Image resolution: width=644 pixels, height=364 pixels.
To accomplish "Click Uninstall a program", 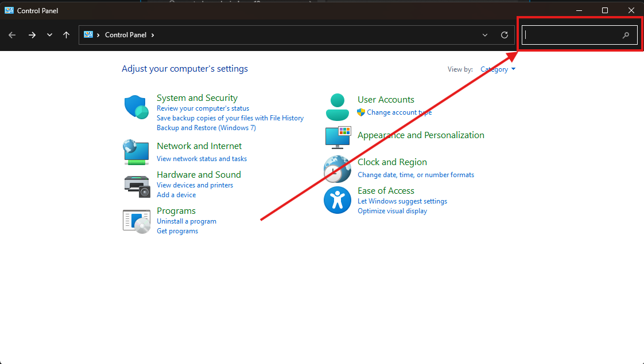I will click(187, 221).
